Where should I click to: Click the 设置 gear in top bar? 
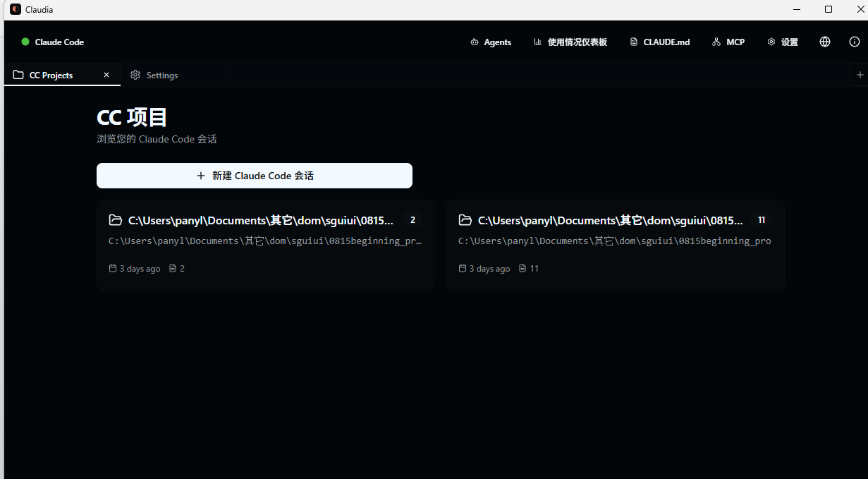tap(782, 42)
